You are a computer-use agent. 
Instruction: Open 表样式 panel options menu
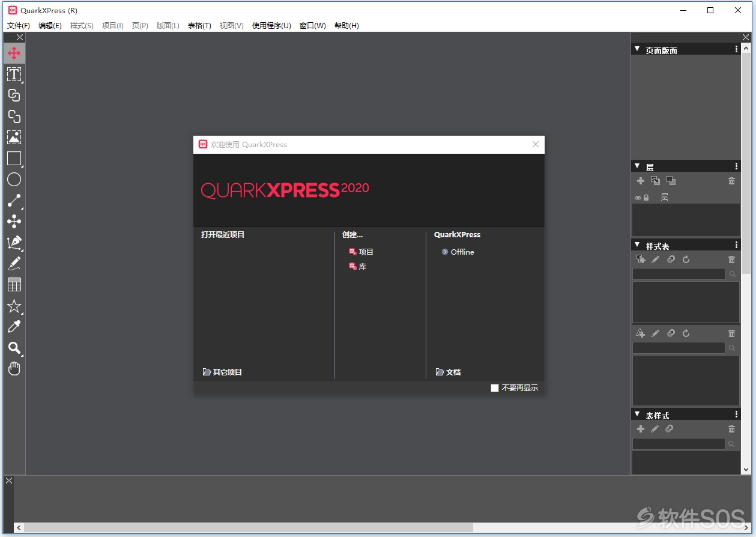click(x=736, y=414)
